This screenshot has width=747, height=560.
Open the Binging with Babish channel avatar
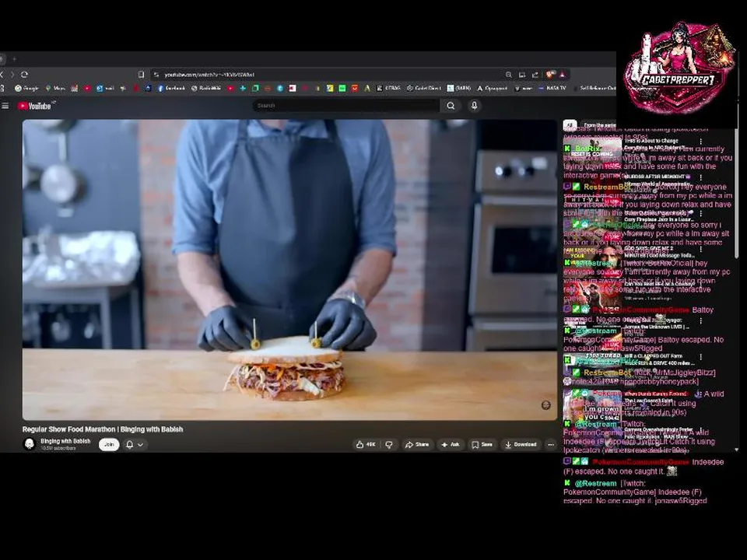[x=30, y=444]
